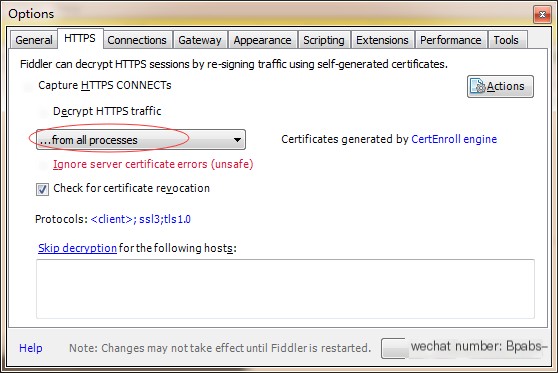Enable Decrypt HTTPS traffic checkbox

pos(43,112)
